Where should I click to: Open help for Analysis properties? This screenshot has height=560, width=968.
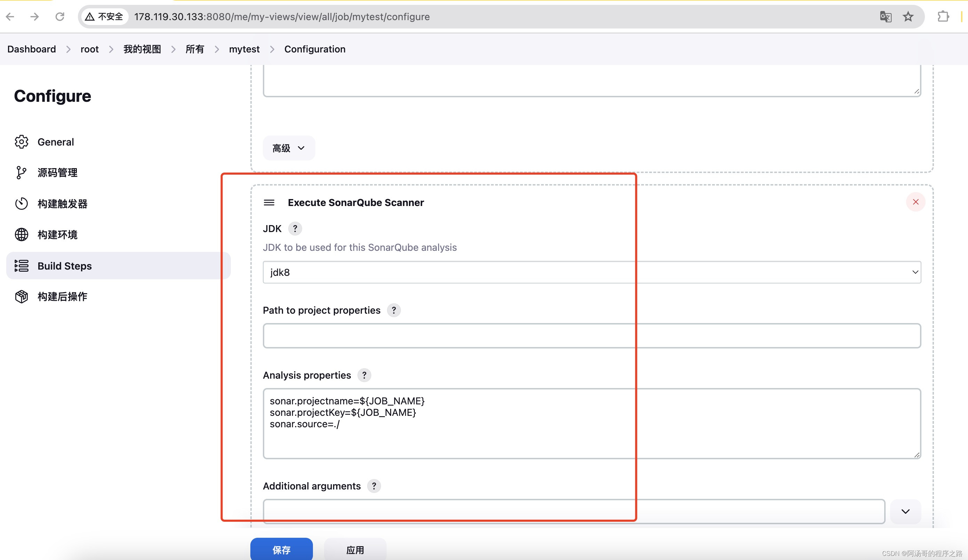coord(364,375)
